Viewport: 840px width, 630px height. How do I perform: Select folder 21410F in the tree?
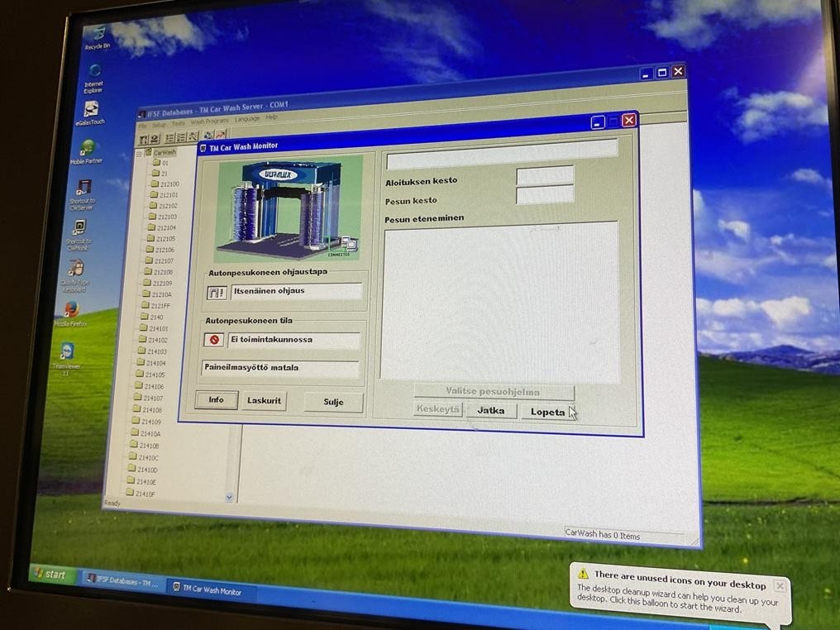pyautogui.click(x=145, y=494)
